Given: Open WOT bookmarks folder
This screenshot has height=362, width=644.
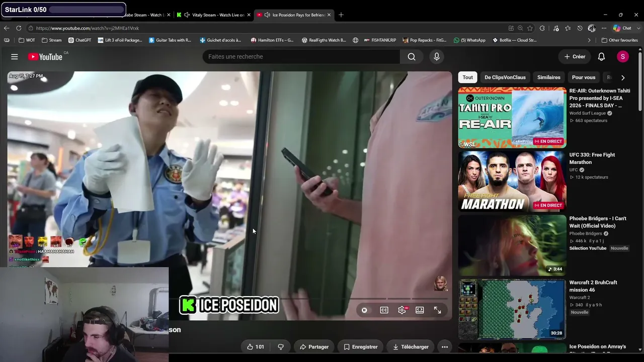Looking at the screenshot, I should pos(27,40).
